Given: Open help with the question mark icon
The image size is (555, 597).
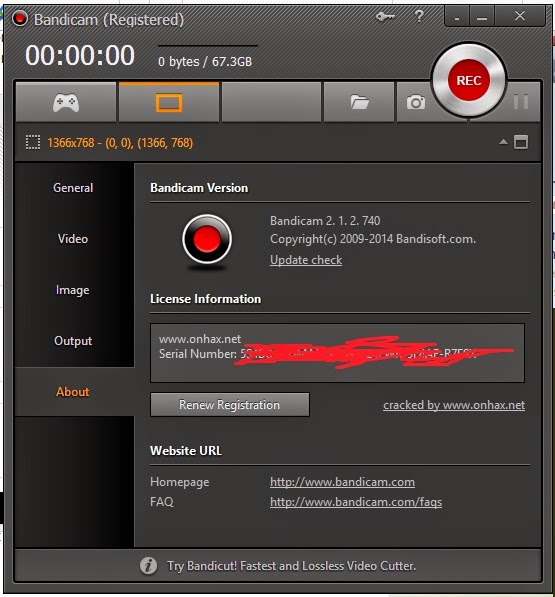Looking at the screenshot, I should point(419,16).
